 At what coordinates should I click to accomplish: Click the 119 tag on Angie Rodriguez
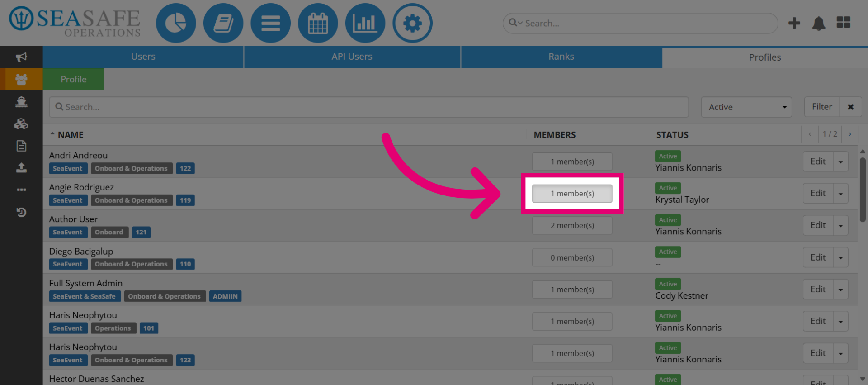[185, 200]
